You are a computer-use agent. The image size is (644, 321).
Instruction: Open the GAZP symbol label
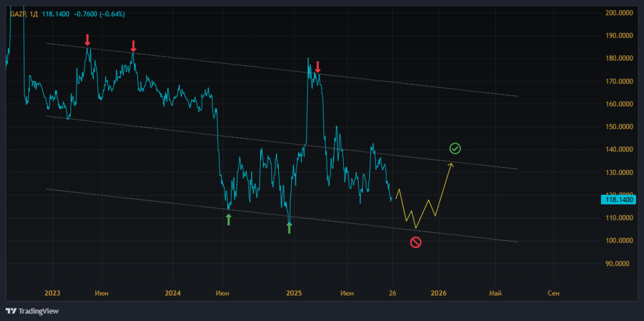(x=19, y=14)
